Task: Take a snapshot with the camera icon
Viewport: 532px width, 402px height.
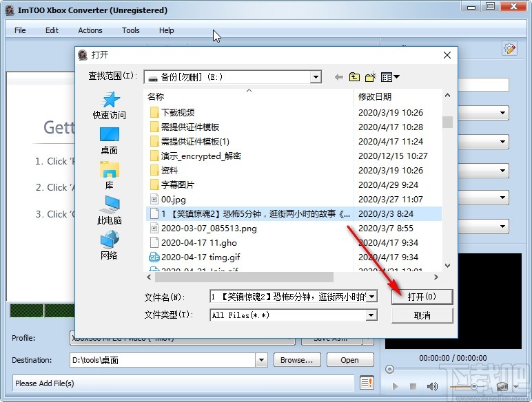Action: coord(502,386)
